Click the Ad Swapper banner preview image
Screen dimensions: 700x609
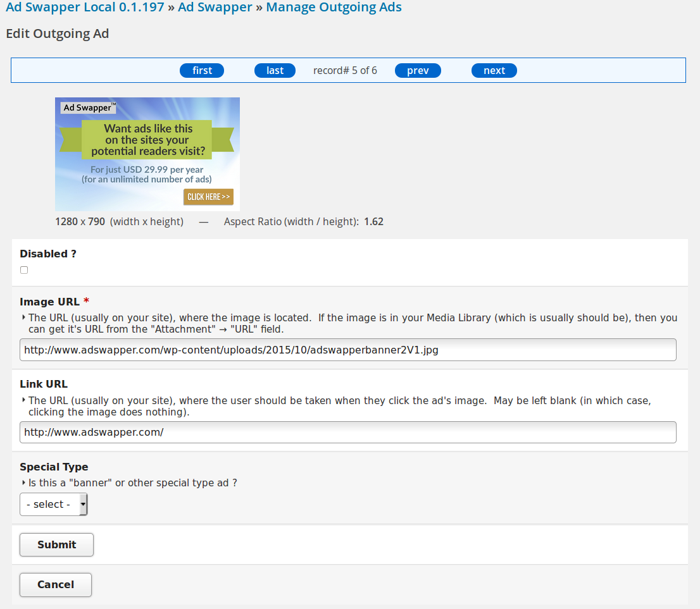pos(147,154)
